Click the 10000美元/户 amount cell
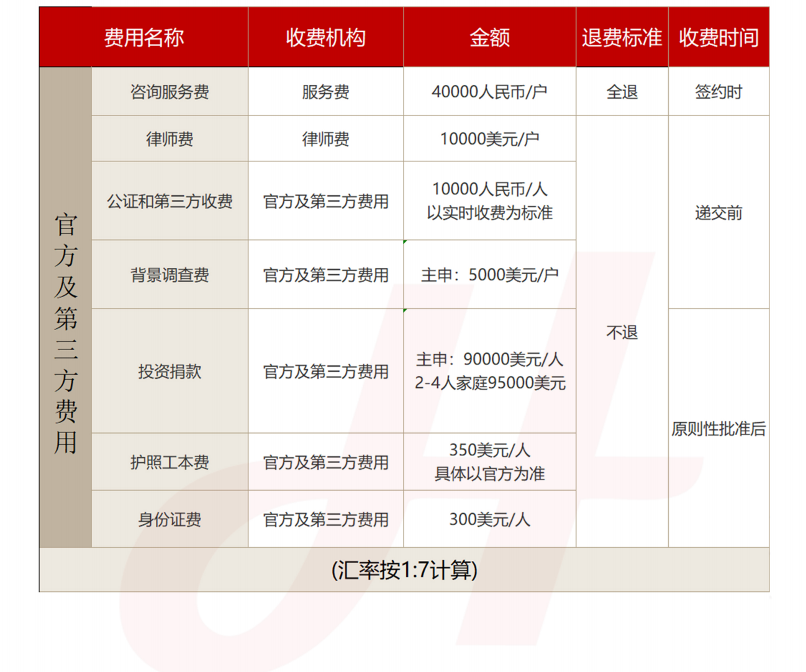 (x=490, y=138)
